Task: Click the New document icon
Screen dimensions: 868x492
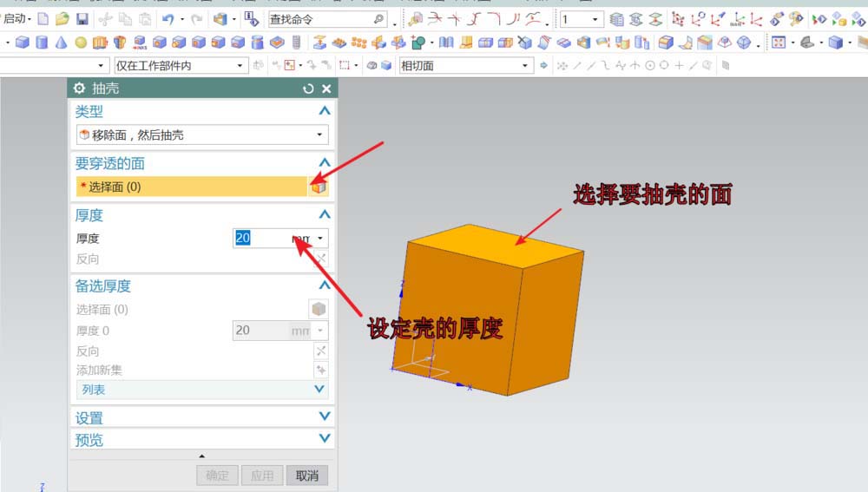Action: (43, 19)
